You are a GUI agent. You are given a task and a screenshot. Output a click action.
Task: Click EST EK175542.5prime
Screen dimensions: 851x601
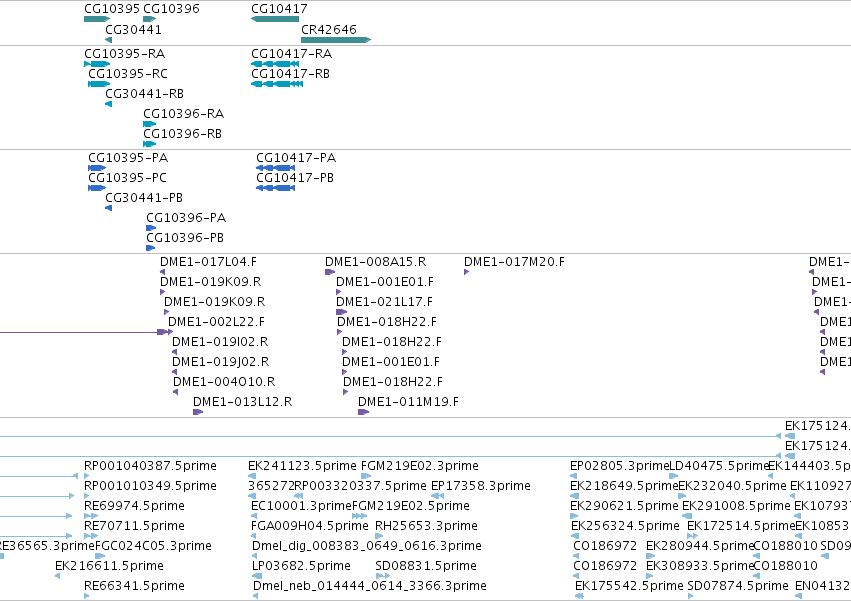[629, 586]
